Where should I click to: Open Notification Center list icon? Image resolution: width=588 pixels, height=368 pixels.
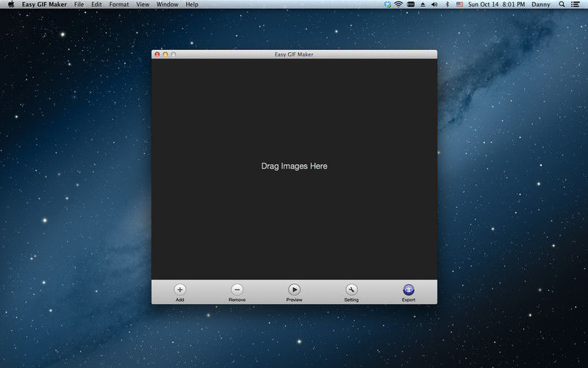(575, 4)
